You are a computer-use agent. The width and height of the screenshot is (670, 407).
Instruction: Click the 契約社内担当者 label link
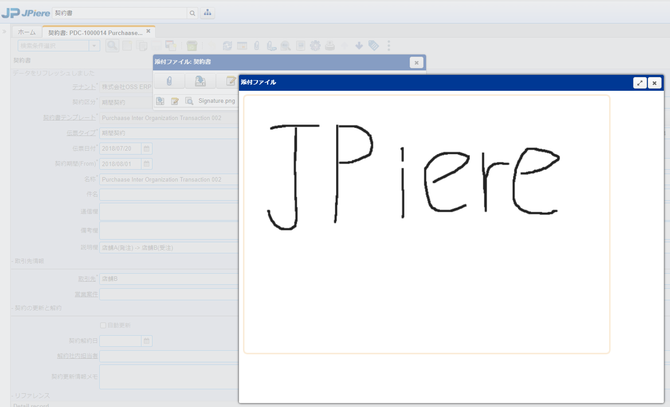[77, 356]
